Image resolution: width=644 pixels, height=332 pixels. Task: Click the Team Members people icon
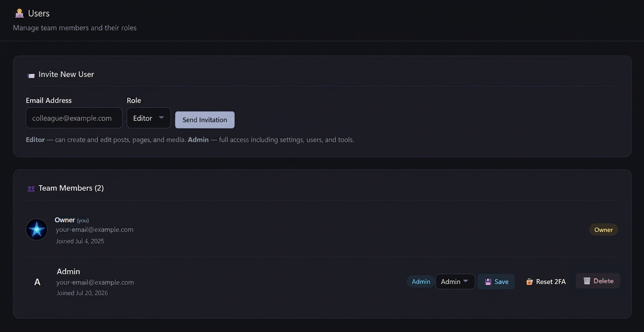[x=31, y=189]
